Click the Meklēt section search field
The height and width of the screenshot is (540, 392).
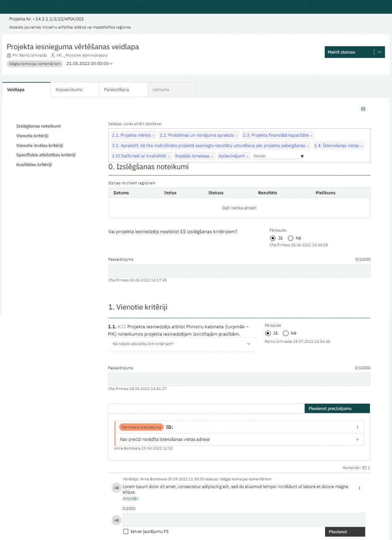pos(275,156)
